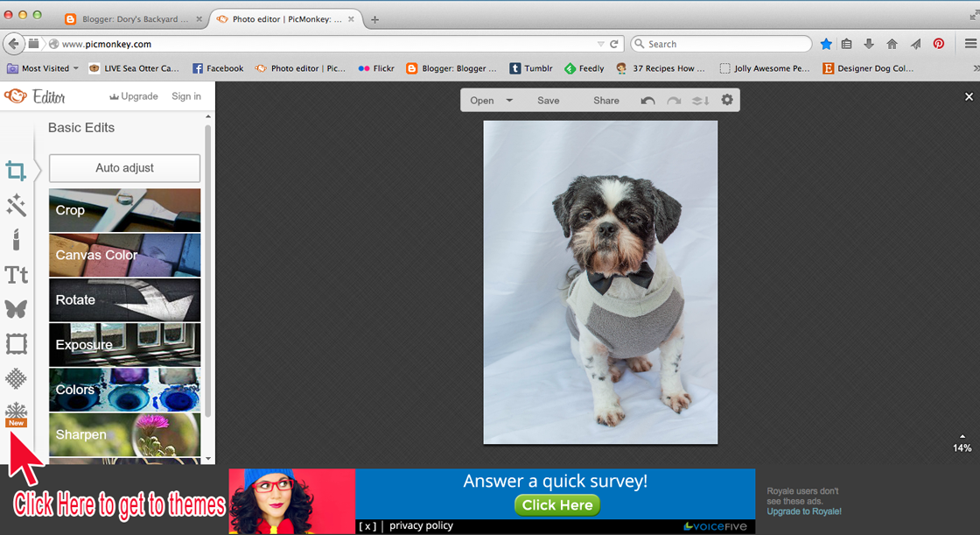This screenshot has height=535, width=980.
Task: Click the Auto adjust button
Action: pos(124,168)
